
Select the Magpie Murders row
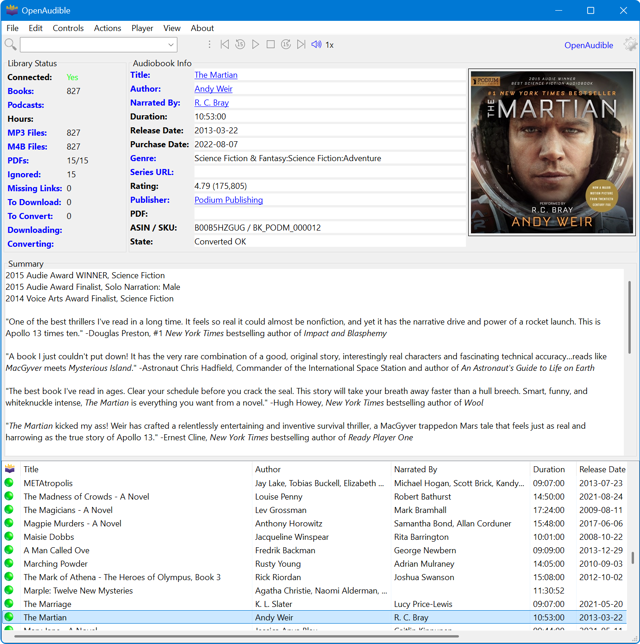pyautogui.click(x=315, y=523)
